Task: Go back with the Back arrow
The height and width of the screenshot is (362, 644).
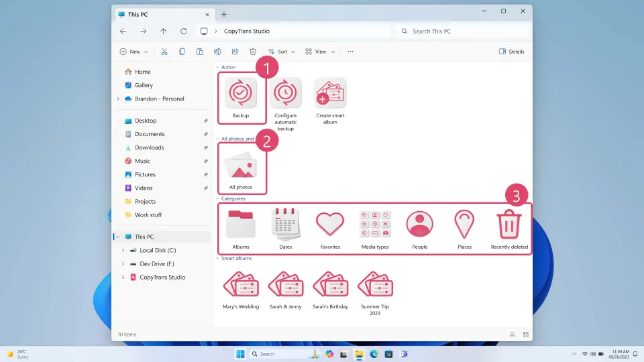Action: 123,32
